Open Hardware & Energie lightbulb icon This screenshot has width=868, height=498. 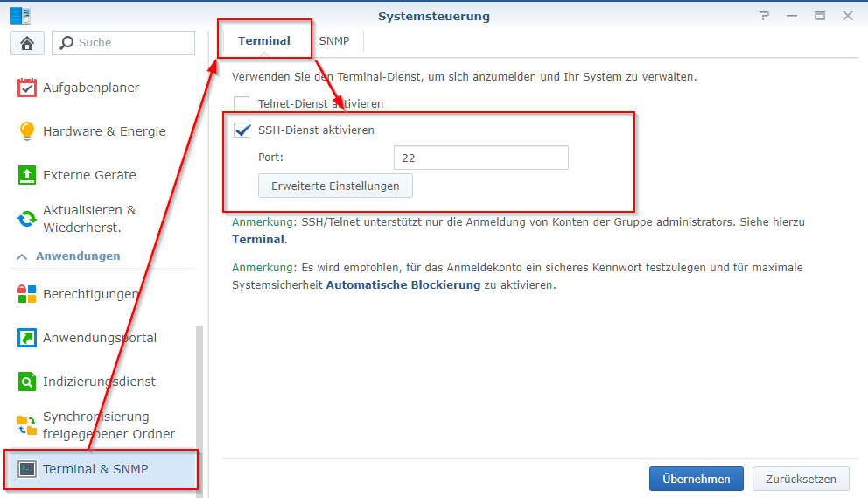coord(27,131)
